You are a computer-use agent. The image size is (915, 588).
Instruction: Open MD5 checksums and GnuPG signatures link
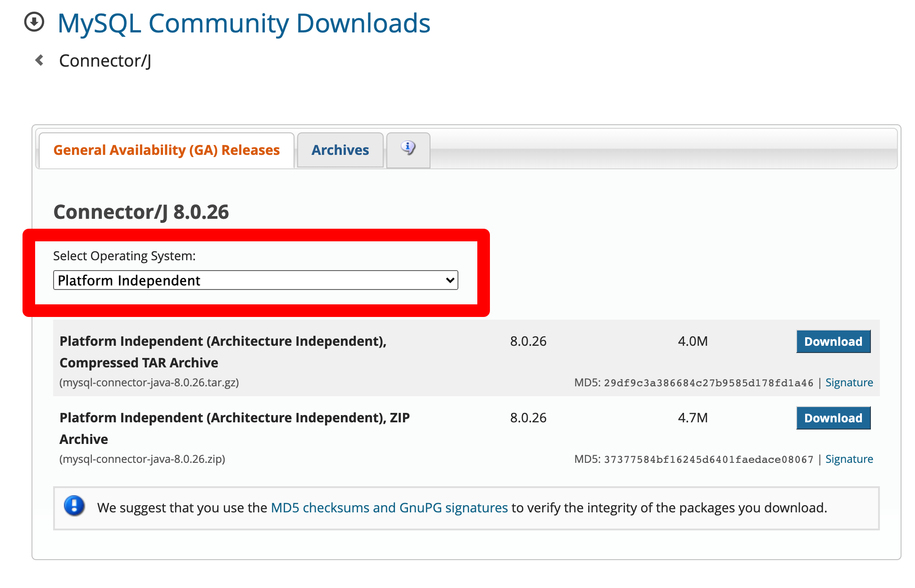(x=389, y=507)
